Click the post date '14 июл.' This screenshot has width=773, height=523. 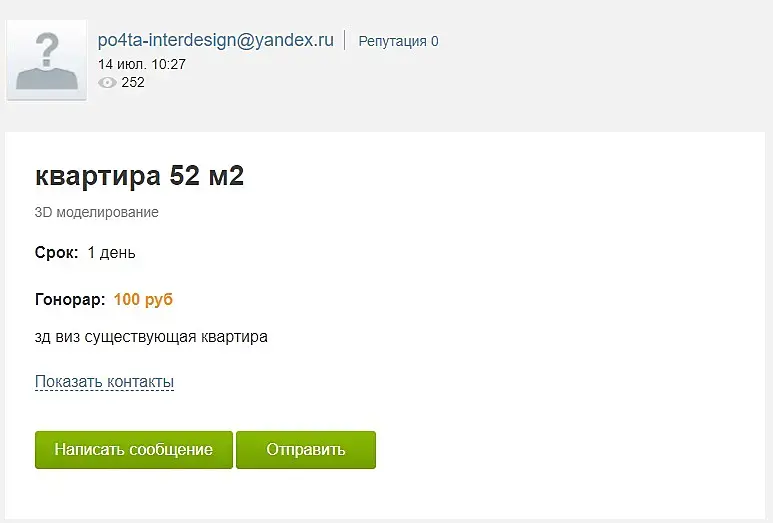(x=123, y=64)
